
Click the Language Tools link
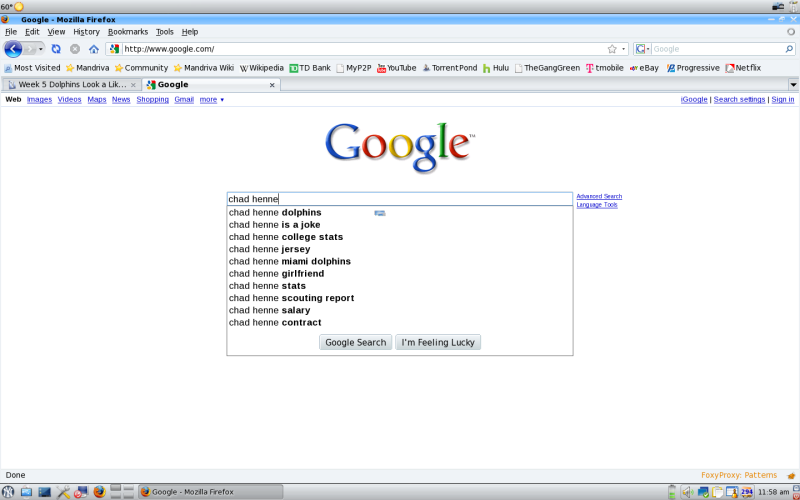(x=597, y=205)
